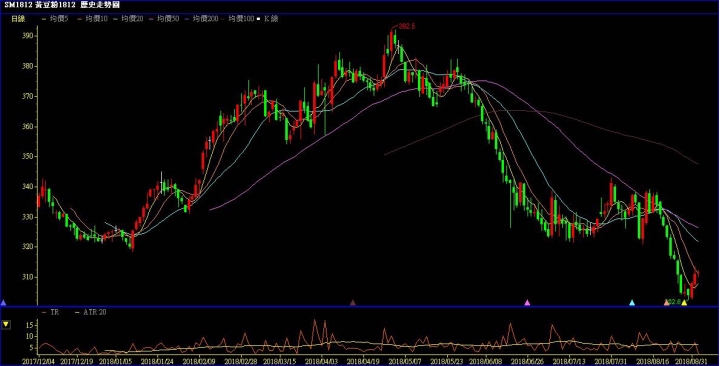Image resolution: width=720 pixels, height=366 pixels.
Task: Click the magenta triangle marker near 2018/06/26
Action: pyautogui.click(x=527, y=303)
